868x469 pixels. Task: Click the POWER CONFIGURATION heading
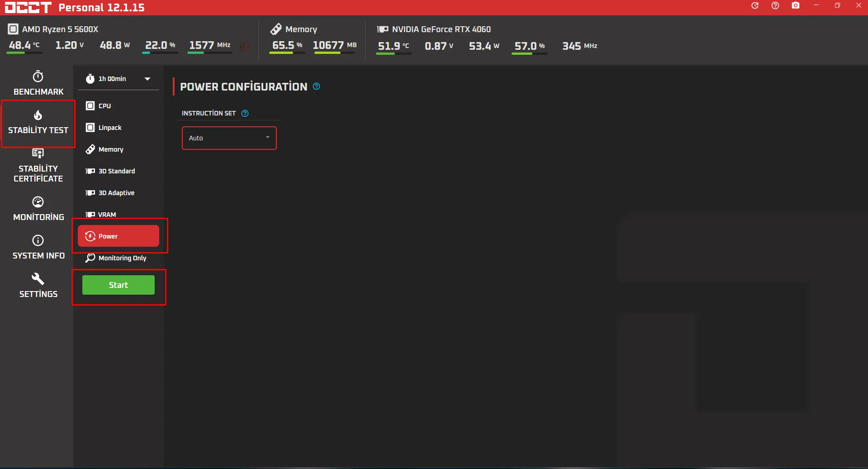(x=244, y=86)
